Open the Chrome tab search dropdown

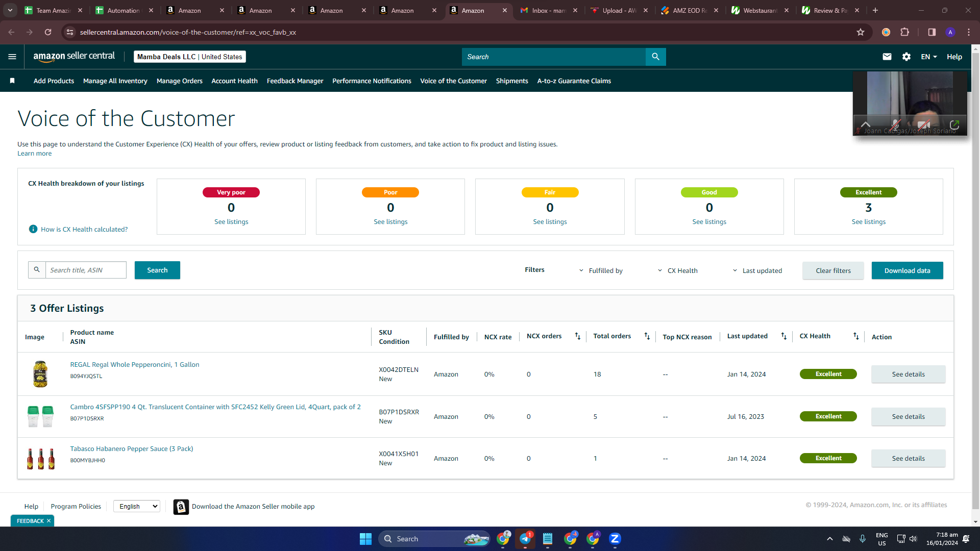tap(10, 10)
